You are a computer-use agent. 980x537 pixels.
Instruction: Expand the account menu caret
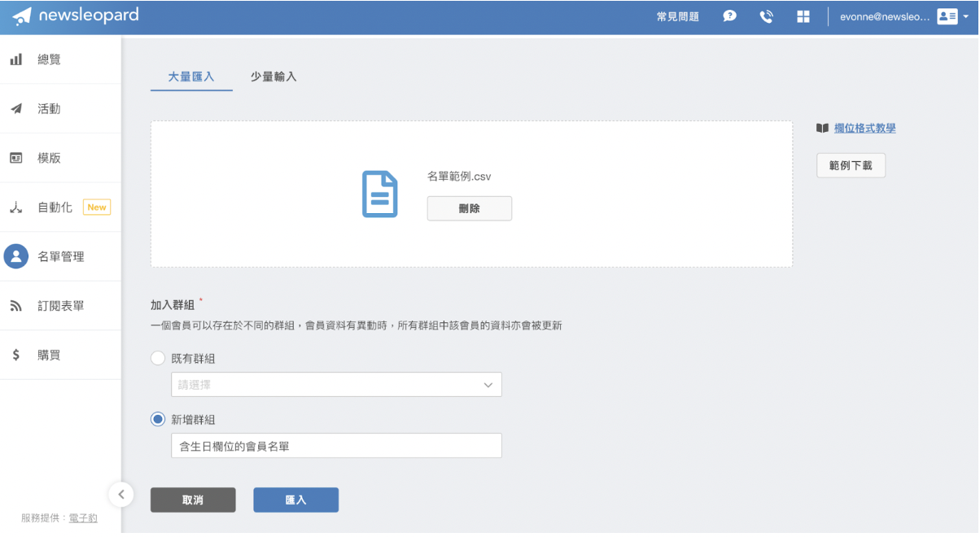(x=965, y=16)
